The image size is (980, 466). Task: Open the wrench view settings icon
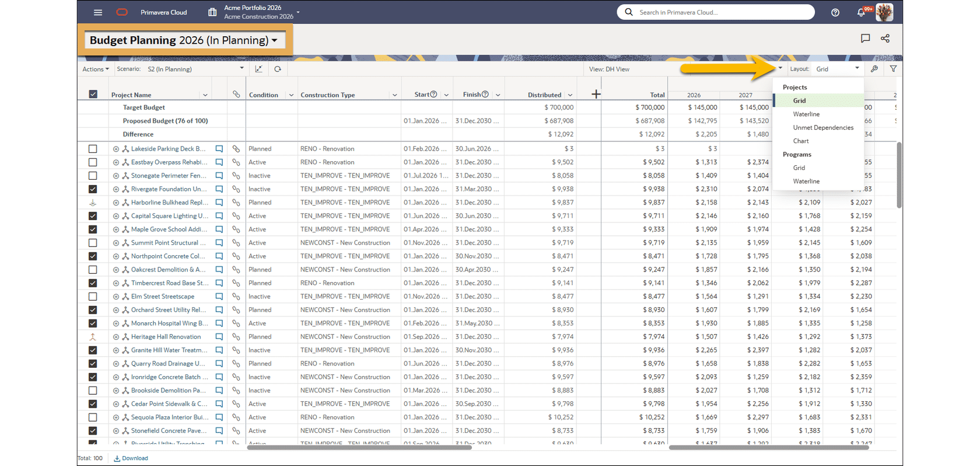click(x=874, y=69)
